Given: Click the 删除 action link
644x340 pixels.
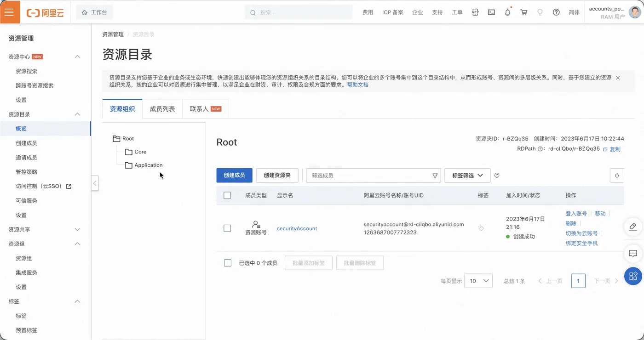Looking at the screenshot, I should (571, 223).
